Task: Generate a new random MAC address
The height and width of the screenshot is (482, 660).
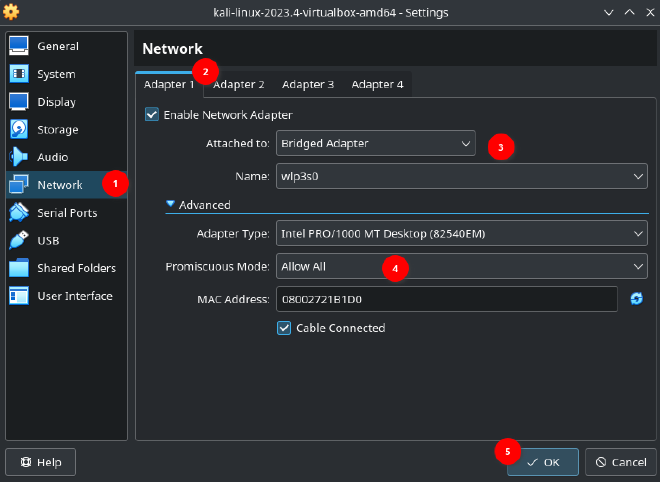Action: coord(636,299)
